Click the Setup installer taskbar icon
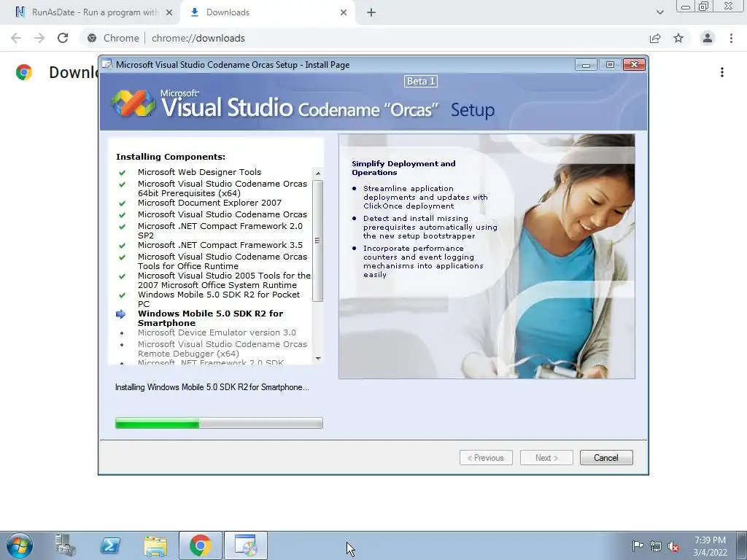This screenshot has width=747, height=560. click(246, 545)
